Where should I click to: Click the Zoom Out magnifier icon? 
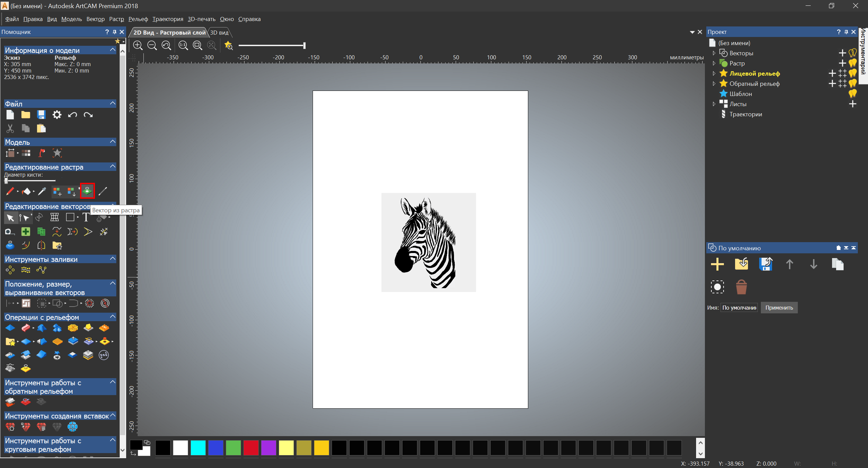[x=152, y=45]
